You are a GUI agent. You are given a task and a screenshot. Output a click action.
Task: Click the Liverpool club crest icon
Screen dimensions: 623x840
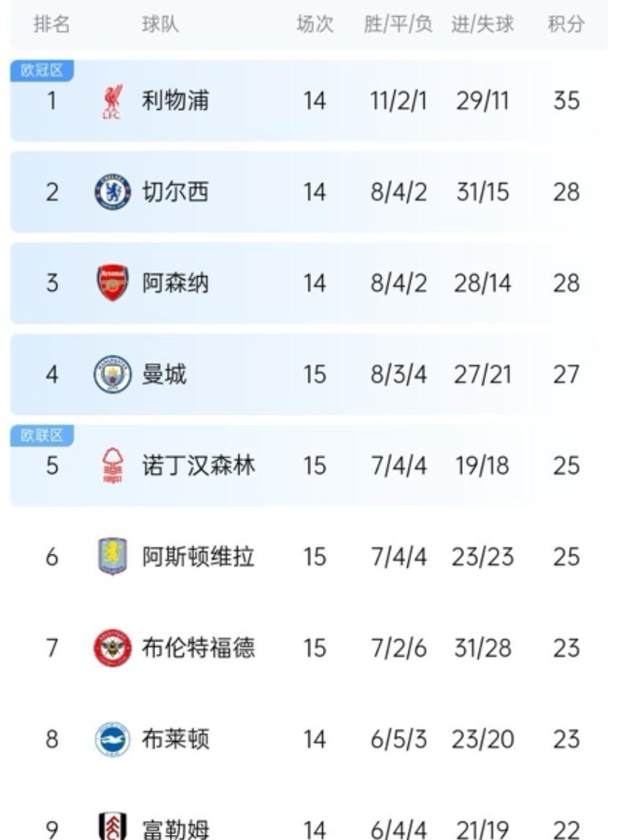(x=113, y=101)
